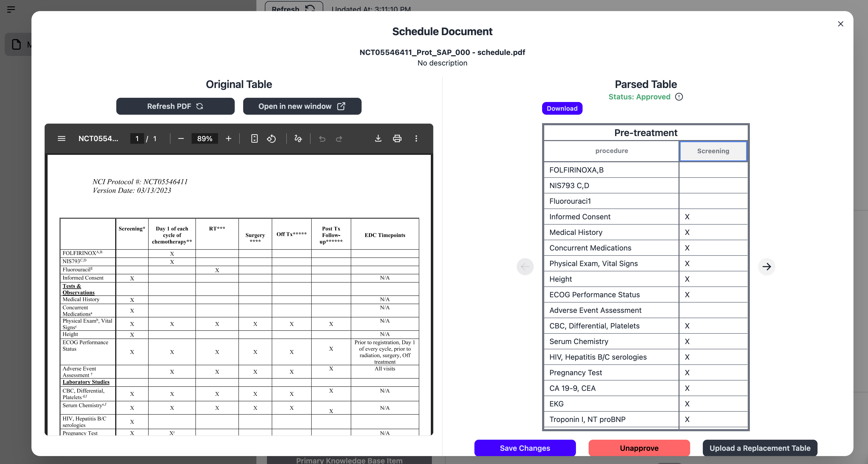Unapprove the parsed table
The height and width of the screenshot is (464, 868).
pyautogui.click(x=639, y=448)
